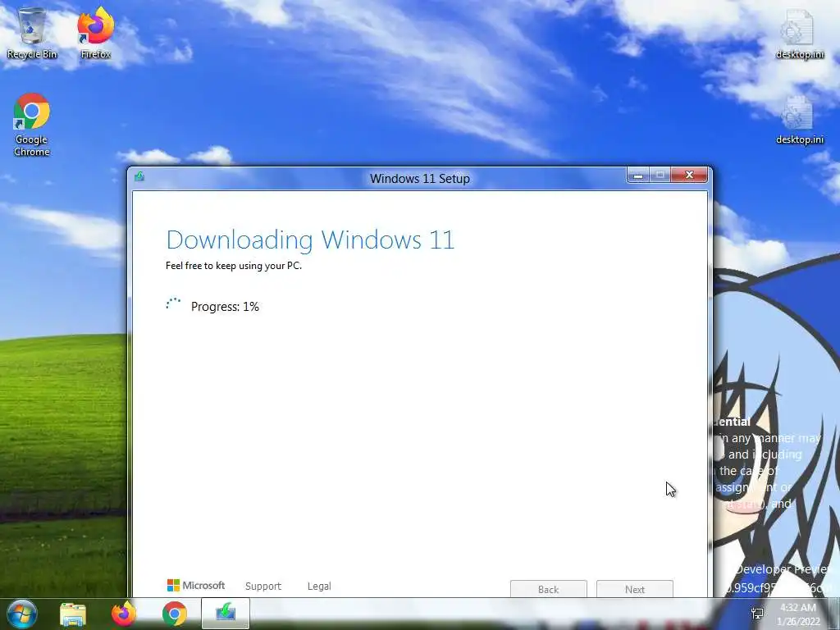Open File Explorer from the taskbar
840x630 pixels.
click(73, 614)
